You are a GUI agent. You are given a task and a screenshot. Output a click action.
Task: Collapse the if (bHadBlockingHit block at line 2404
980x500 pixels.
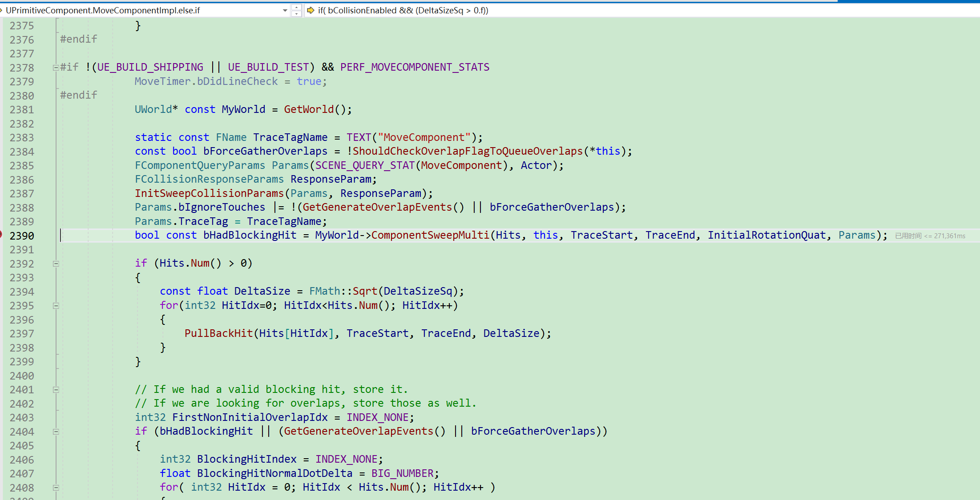56,432
